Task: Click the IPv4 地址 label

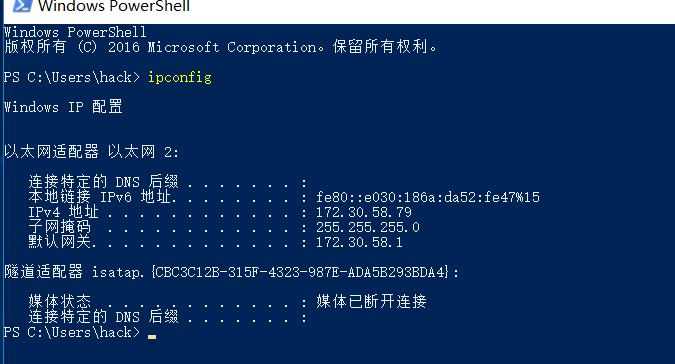Action: tap(63, 212)
